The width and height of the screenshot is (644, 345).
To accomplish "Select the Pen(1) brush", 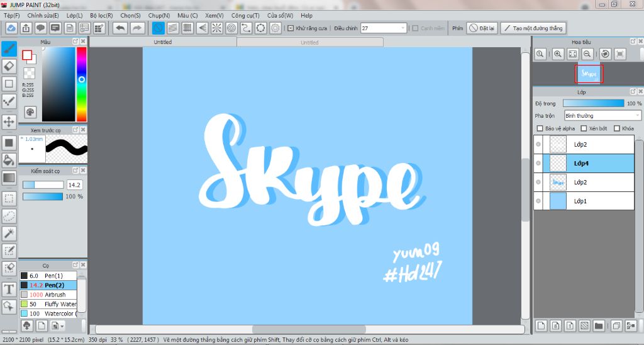I will (48, 276).
